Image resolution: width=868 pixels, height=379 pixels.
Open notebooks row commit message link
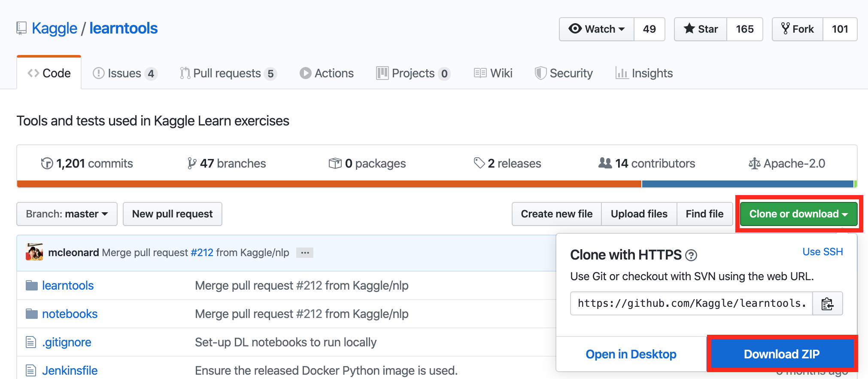tap(302, 314)
